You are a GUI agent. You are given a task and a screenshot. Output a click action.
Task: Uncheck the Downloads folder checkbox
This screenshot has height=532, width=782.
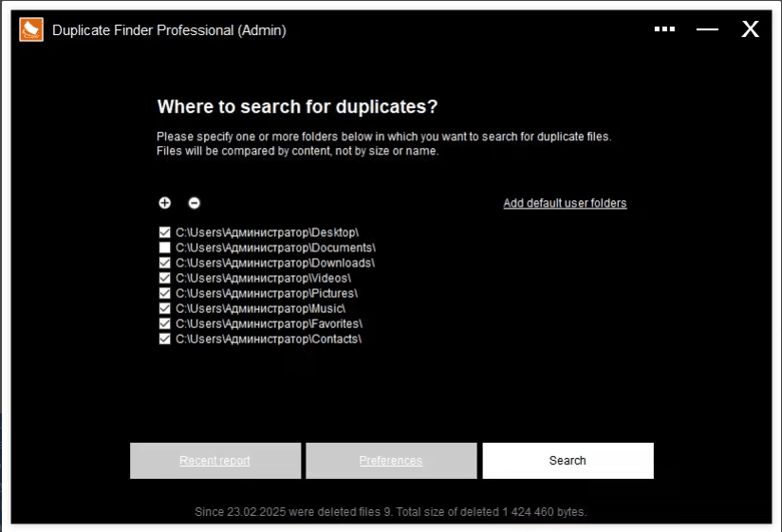pos(164,263)
